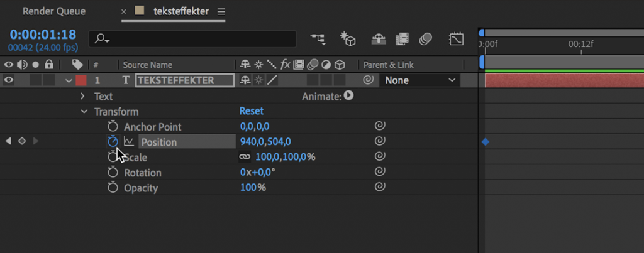Select the Position keyframe in timeline
Screen dimensions: 644x253
pyautogui.click(x=486, y=142)
